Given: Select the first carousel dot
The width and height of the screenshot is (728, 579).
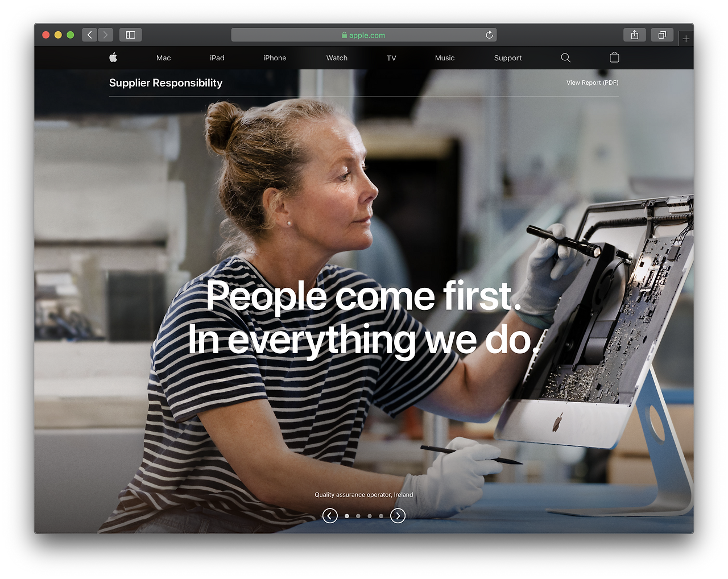Looking at the screenshot, I should tap(347, 516).
